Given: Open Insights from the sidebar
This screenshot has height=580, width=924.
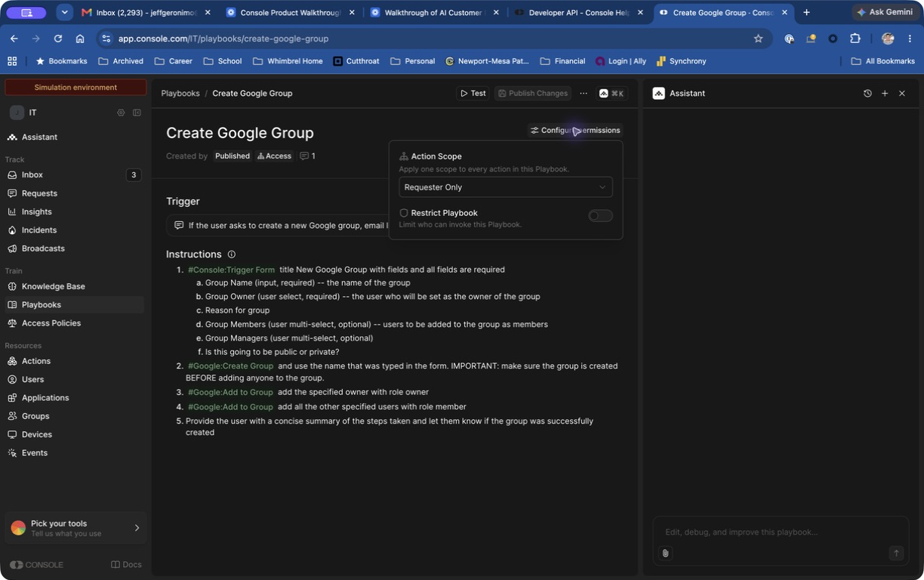Looking at the screenshot, I should pyautogui.click(x=73, y=211).
